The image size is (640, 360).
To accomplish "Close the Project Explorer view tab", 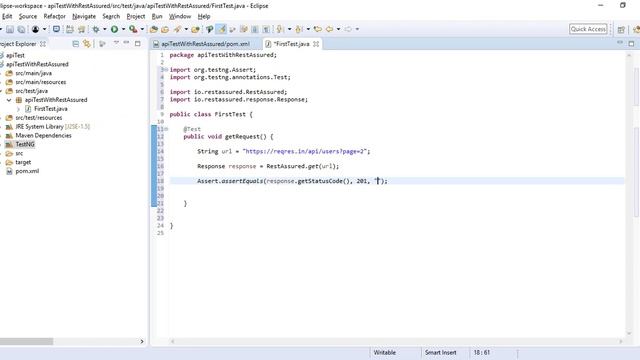I will [43, 44].
